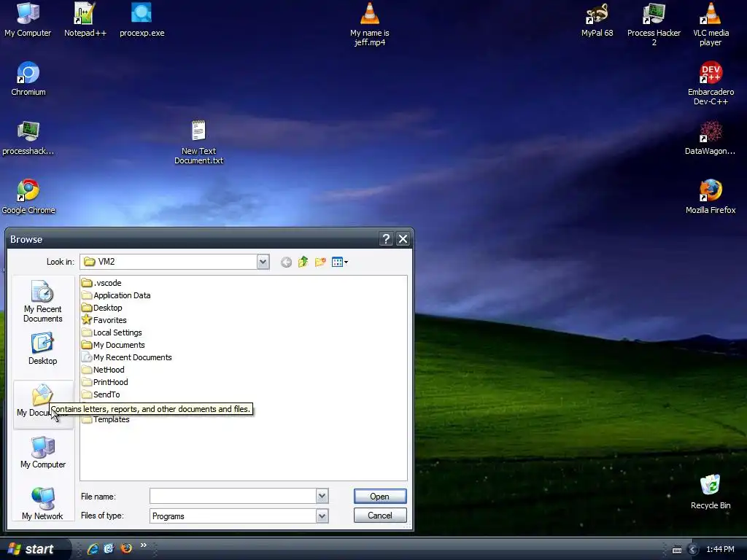Expand the File name dropdown arrow

[322, 496]
